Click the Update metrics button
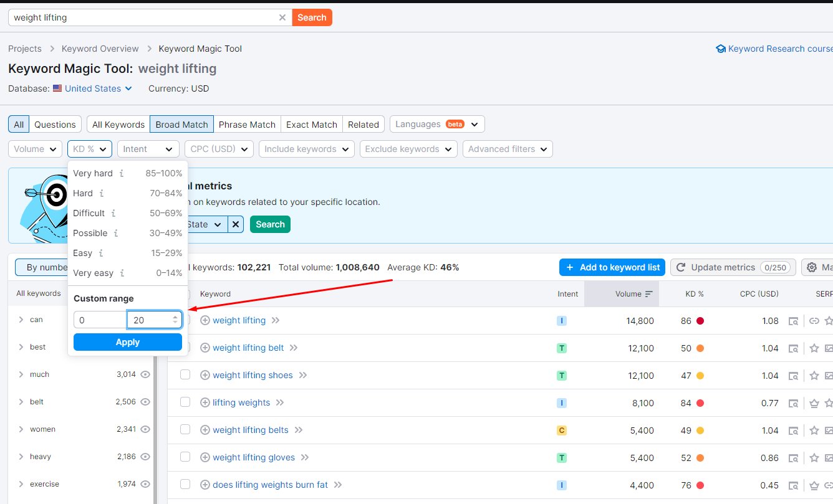The image size is (833, 504). [x=733, y=267]
